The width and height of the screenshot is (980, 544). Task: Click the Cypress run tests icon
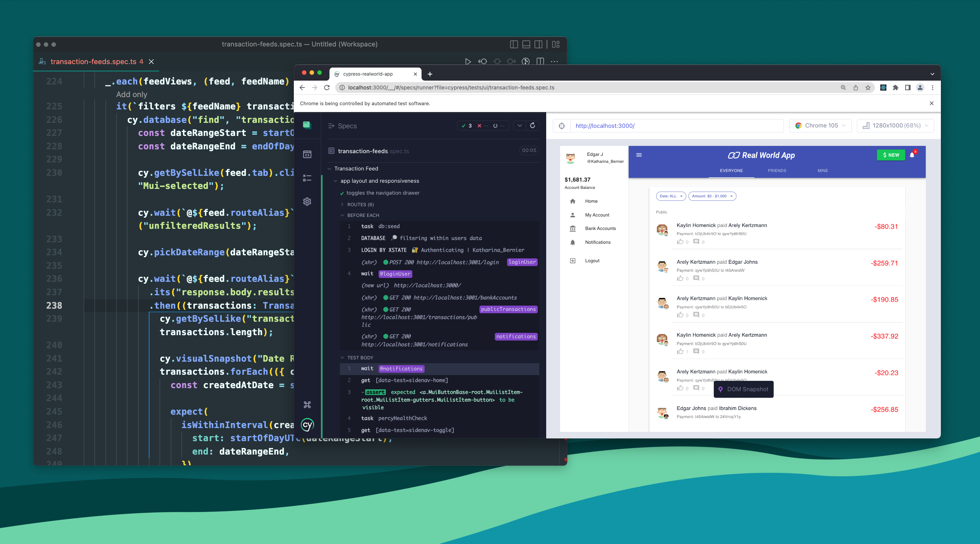[468, 61]
